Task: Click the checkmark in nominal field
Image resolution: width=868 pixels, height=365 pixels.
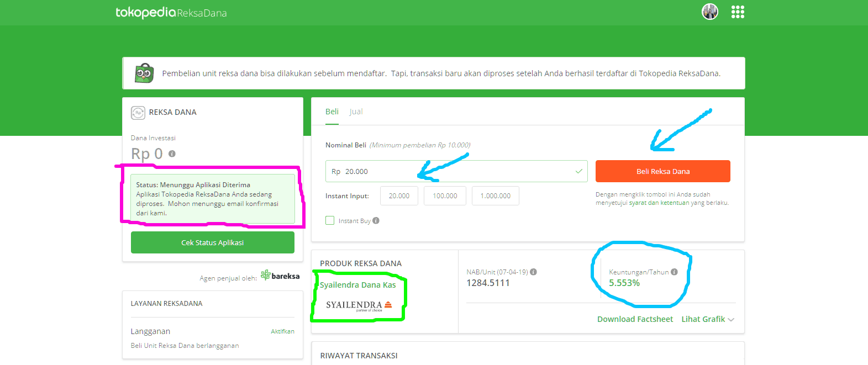Action: tap(578, 171)
